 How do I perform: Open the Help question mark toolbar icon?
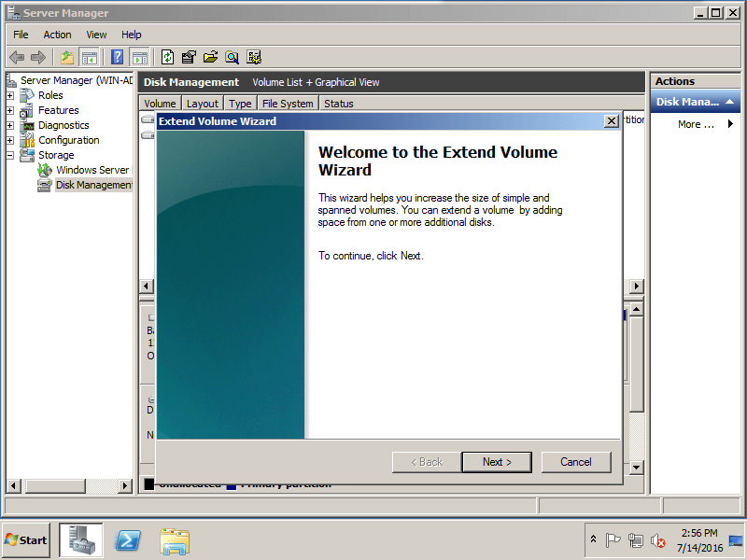tap(118, 58)
